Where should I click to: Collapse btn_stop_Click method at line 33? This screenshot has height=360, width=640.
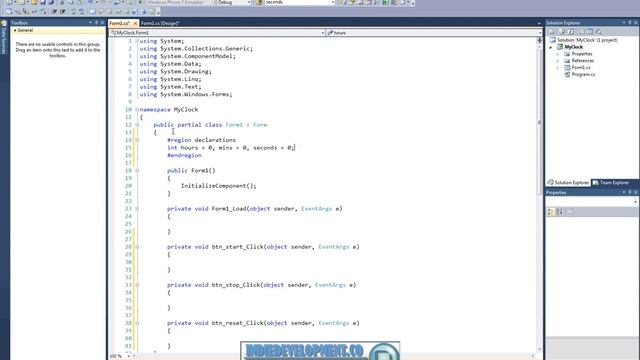pyautogui.click(x=137, y=285)
